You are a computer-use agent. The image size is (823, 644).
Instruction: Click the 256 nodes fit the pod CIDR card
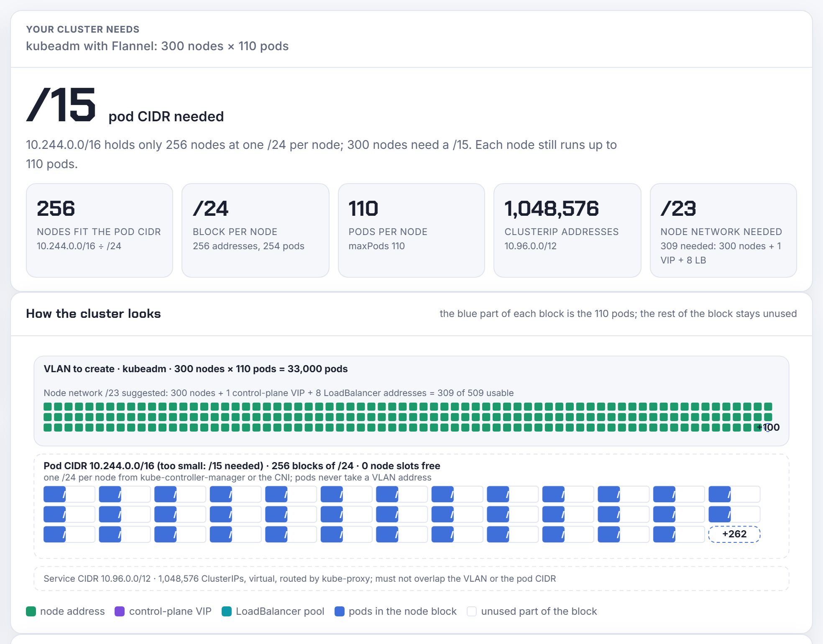click(x=100, y=230)
